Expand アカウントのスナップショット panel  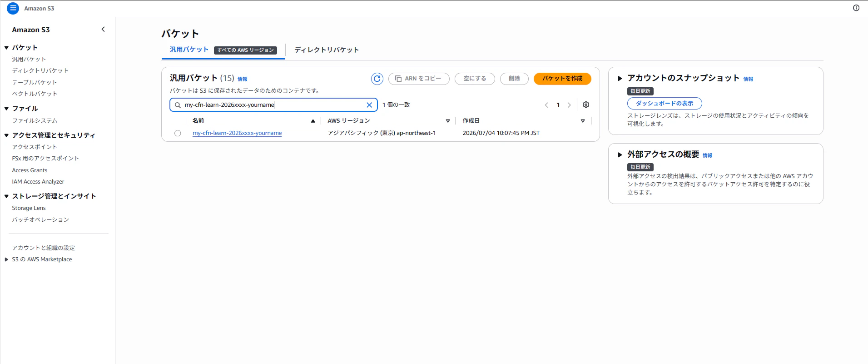tap(620, 79)
